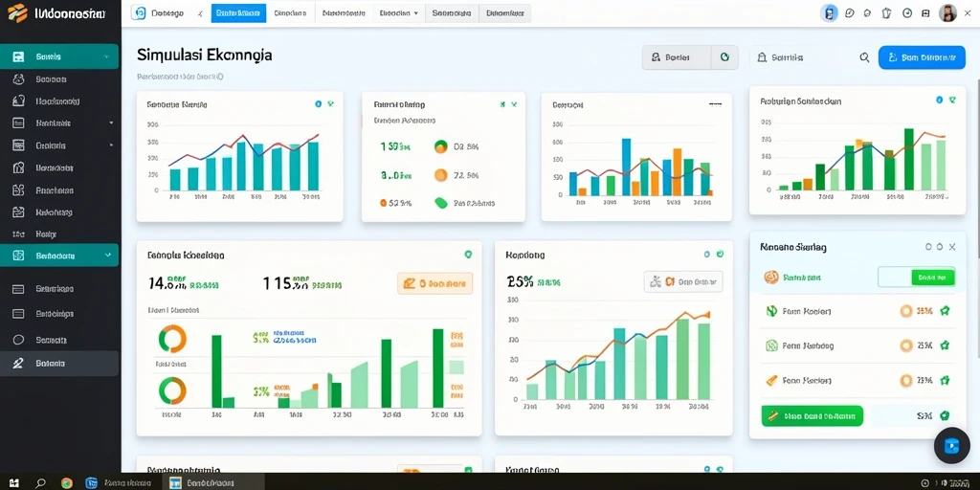The image size is (980, 490).
Task: Click the orange legend circle in the second card
Action: 440,176
